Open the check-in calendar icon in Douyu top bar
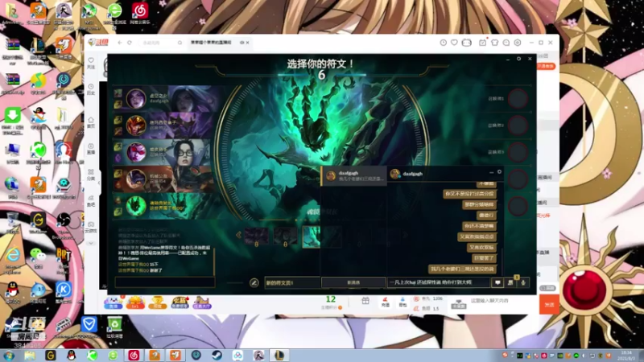 pyautogui.click(x=482, y=43)
